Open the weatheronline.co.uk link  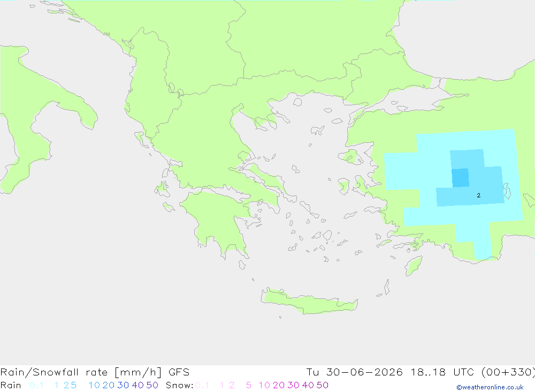490,387
